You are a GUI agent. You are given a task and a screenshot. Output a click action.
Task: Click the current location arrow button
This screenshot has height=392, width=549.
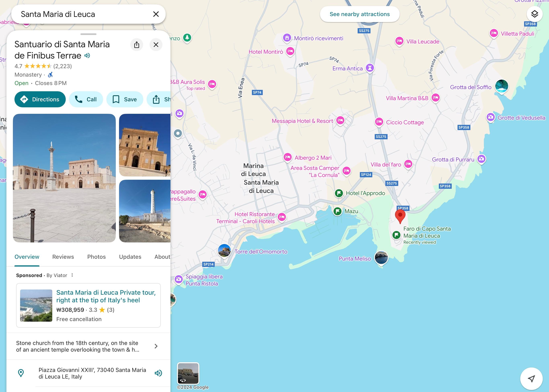[x=531, y=379]
